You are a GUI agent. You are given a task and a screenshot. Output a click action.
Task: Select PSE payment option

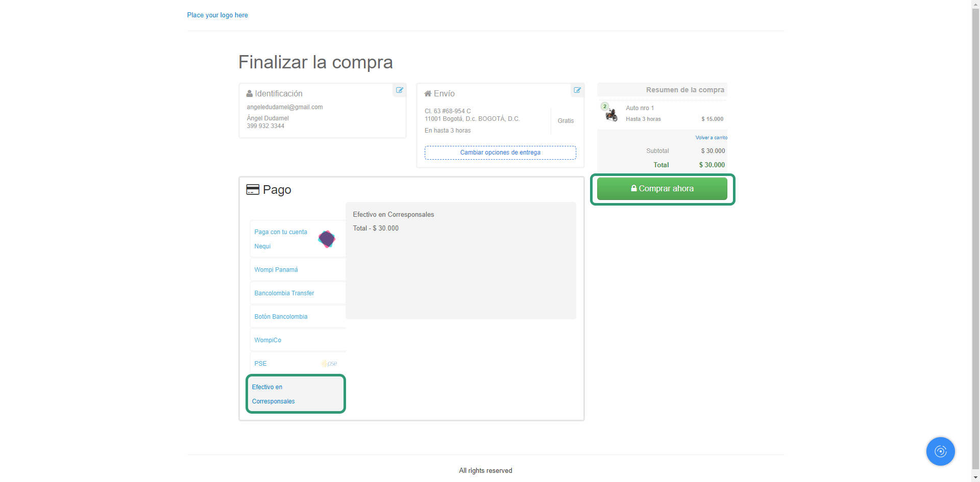point(261,364)
